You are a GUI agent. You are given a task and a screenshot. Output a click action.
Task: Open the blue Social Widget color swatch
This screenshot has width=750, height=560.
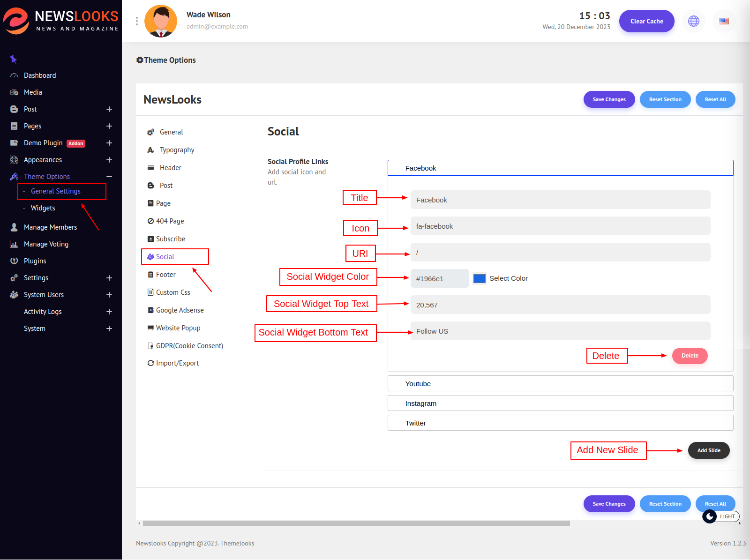[479, 278]
